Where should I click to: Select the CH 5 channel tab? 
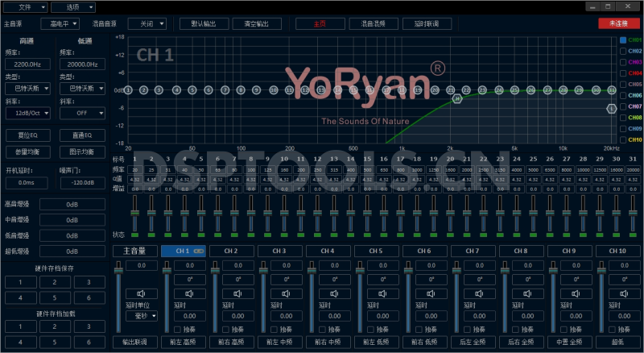coord(376,251)
